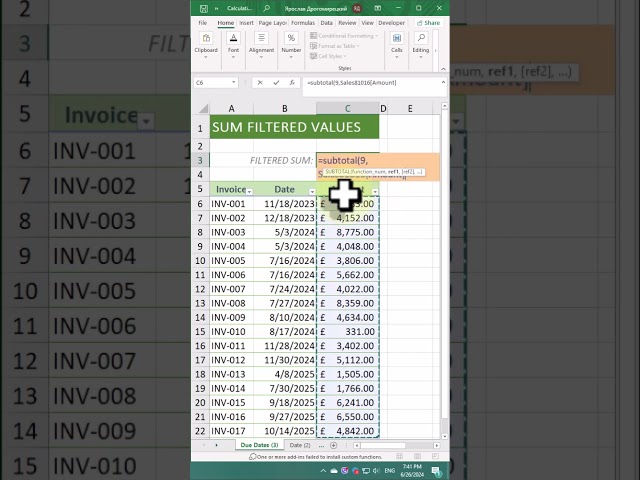Open the Name Box dropdown arrow
The width and height of the screenshot is (640, 480).
(233, 82)
